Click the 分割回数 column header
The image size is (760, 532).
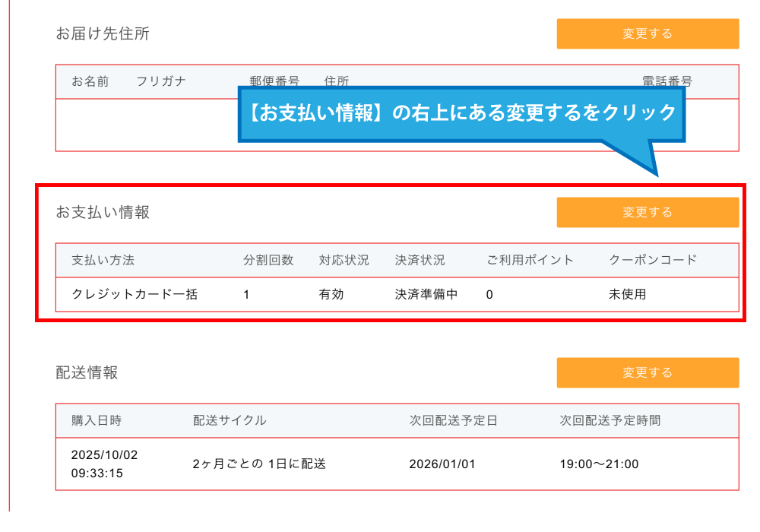[268, 260]
